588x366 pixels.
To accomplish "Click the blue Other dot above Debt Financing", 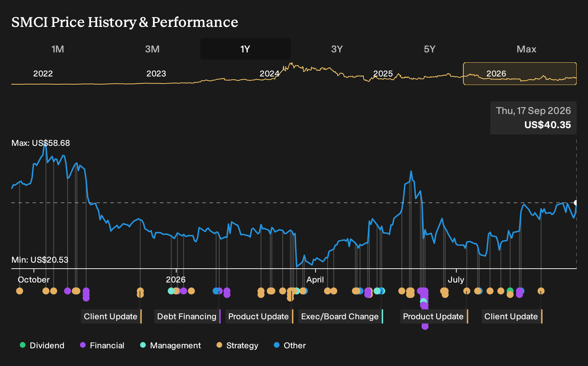I will (216, 291).
